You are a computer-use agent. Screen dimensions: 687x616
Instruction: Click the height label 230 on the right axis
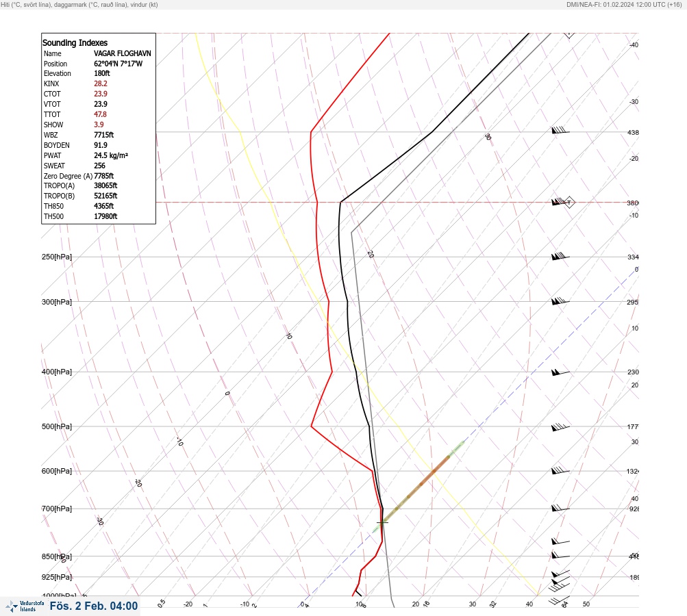633,372
